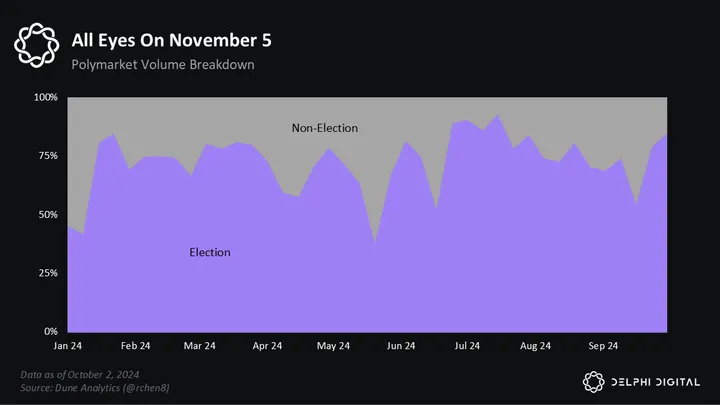
Task: Click the 'Source: Dune Analytics (@rchen8)' text
Action: (98, 385)
